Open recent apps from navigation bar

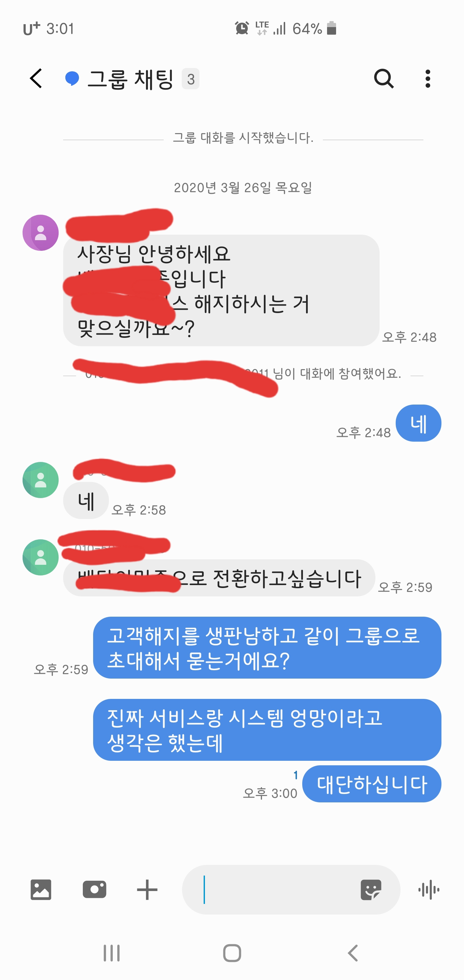[111, 953]
